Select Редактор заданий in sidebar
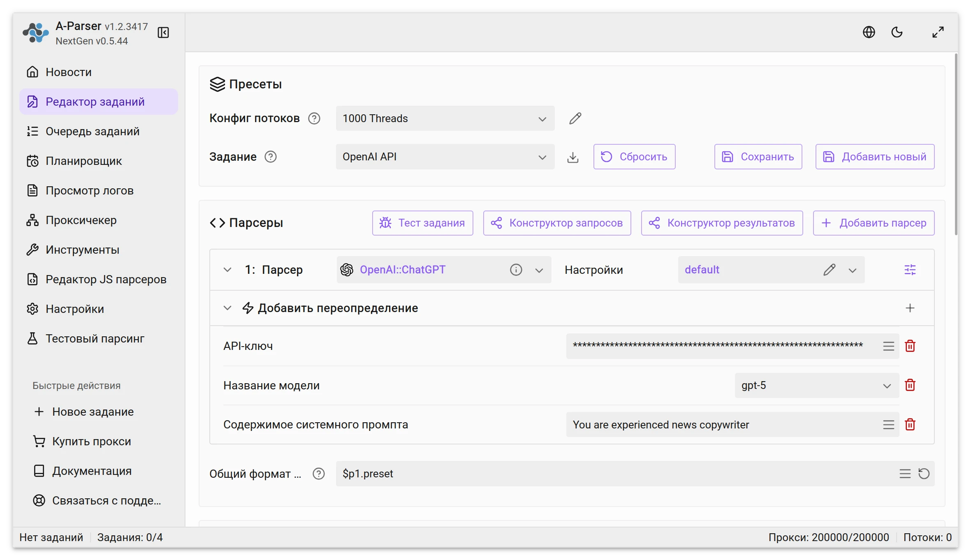This screenshot has height=560, width=971. point(99,102)
